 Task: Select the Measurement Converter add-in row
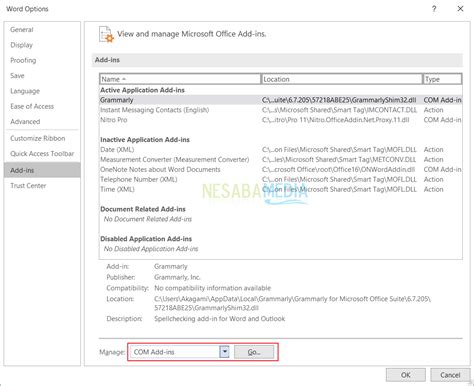281,160
